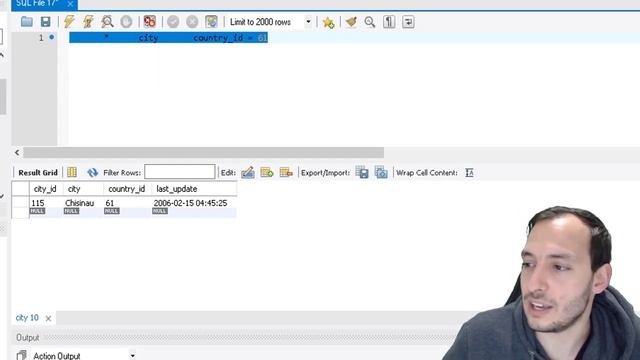The image size is (640, 360).
Task: Toggle Wrap Cell Content icon
Action: [469, 173]
